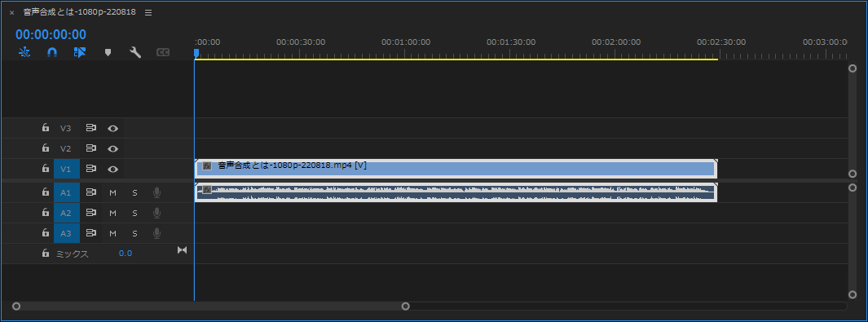Hide the V1 track output eye
Image resolution: width=868 pixels, height=322 pixels.
[x=113, y=170]
